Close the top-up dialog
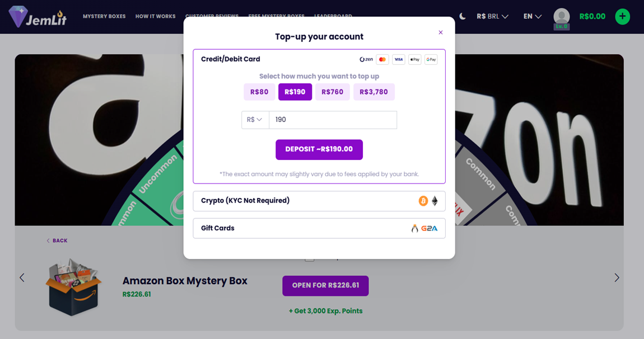The image size is (644, 339). pos(441,32)
